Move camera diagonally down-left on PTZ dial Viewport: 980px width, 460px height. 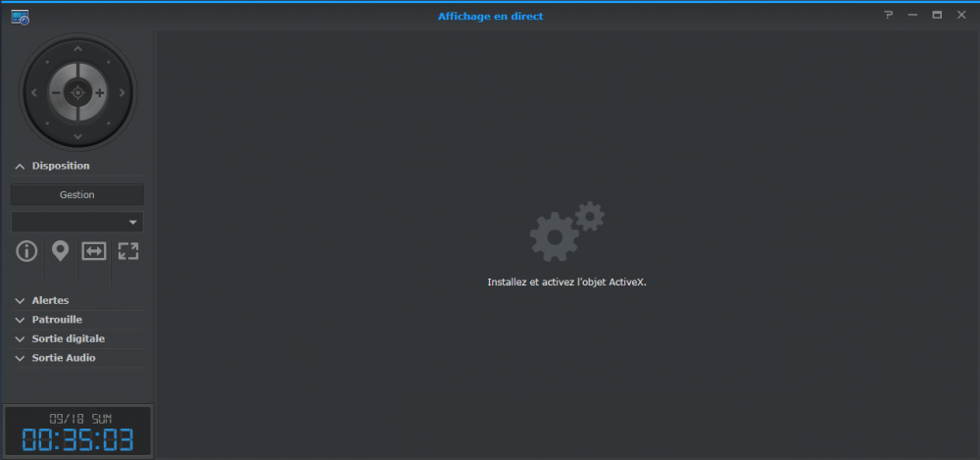47,124
